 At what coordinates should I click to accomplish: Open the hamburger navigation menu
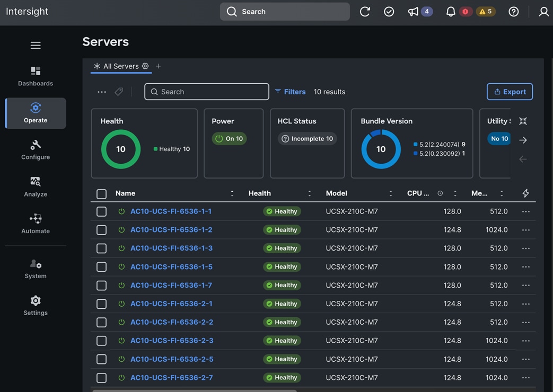point(36,45)
